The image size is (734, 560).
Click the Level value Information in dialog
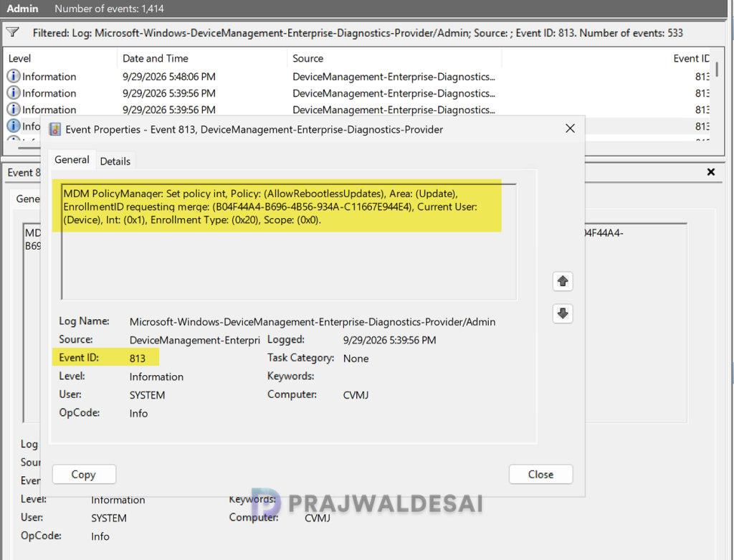156,377
